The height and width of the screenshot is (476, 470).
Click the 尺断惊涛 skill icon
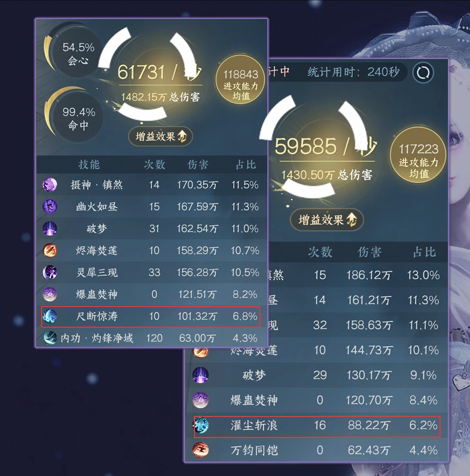click(50, 316)
